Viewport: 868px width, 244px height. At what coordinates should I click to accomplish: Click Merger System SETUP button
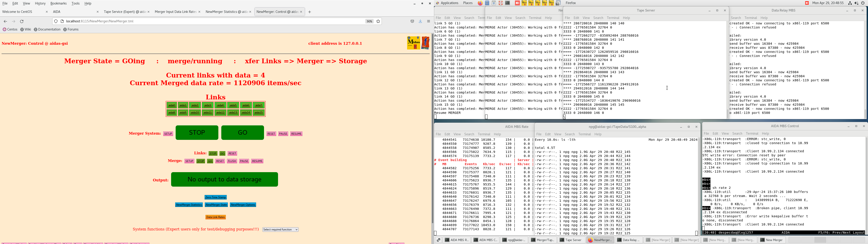(168, 134)
